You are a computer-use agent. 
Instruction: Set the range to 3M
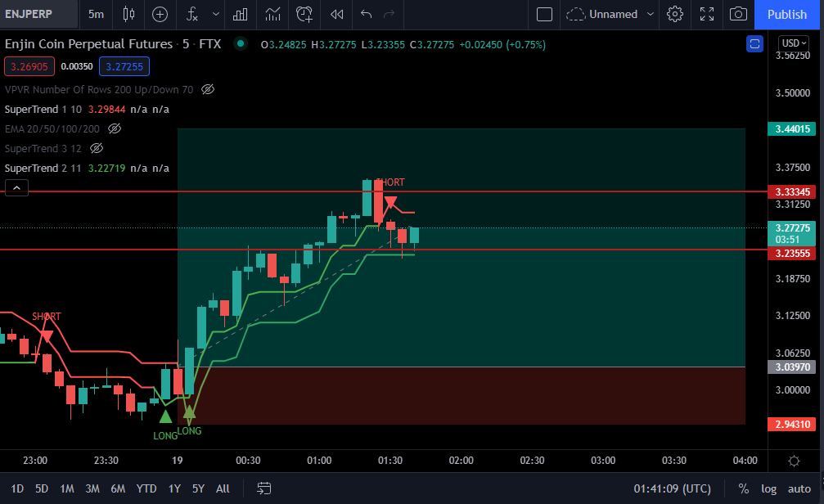click(92, 488)
